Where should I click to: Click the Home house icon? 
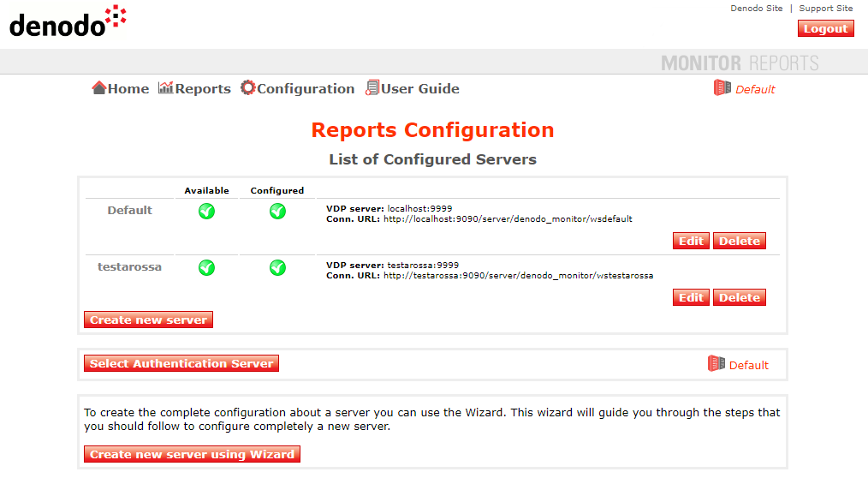tap(99, 88)
